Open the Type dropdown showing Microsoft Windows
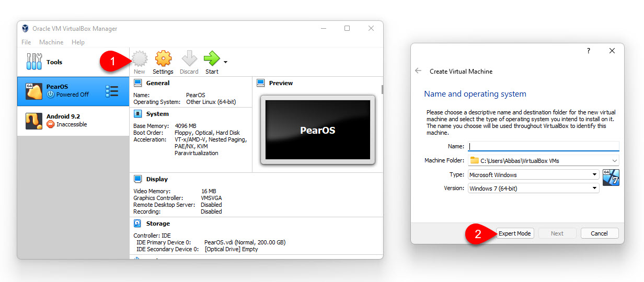The width and height of the screenshot is (644, 282). point(533,175)
